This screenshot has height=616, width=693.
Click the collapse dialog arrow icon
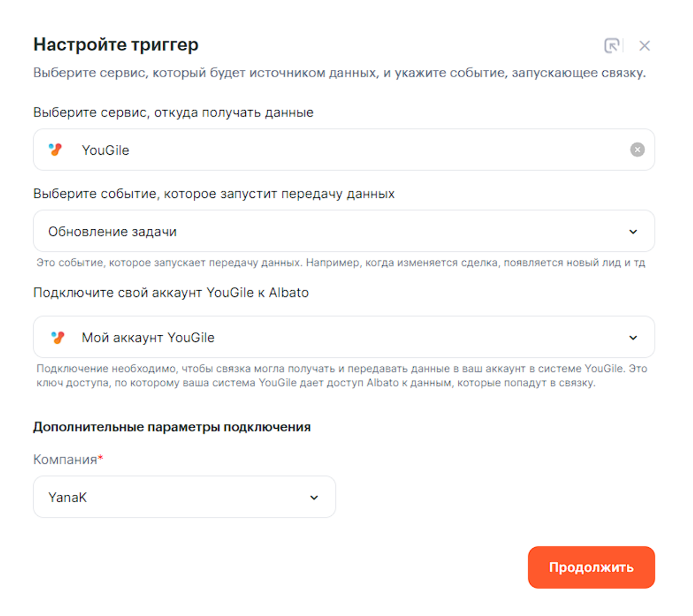[x=612, y=46]
